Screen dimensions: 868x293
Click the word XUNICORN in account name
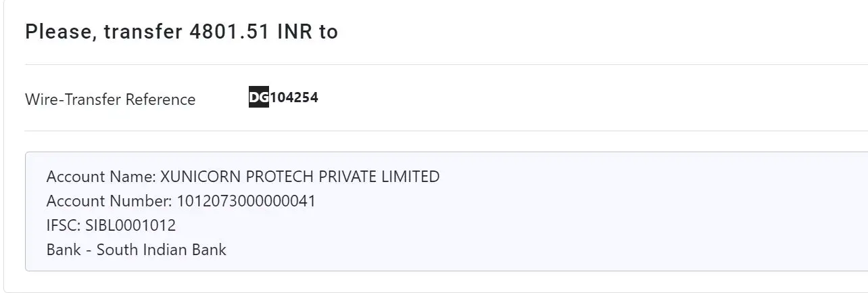point(201,177)
